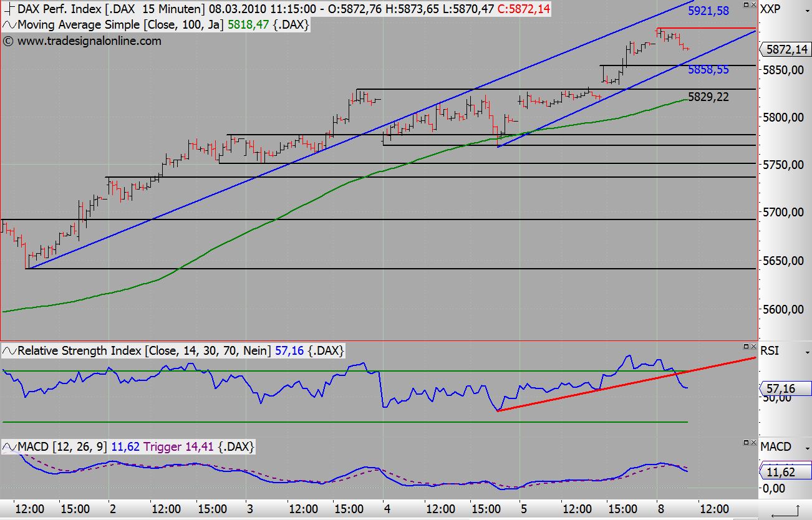Screen dimensions: 812x520
Task: Open the RSI panel dropdown arrow
Action: pos(806,353)
